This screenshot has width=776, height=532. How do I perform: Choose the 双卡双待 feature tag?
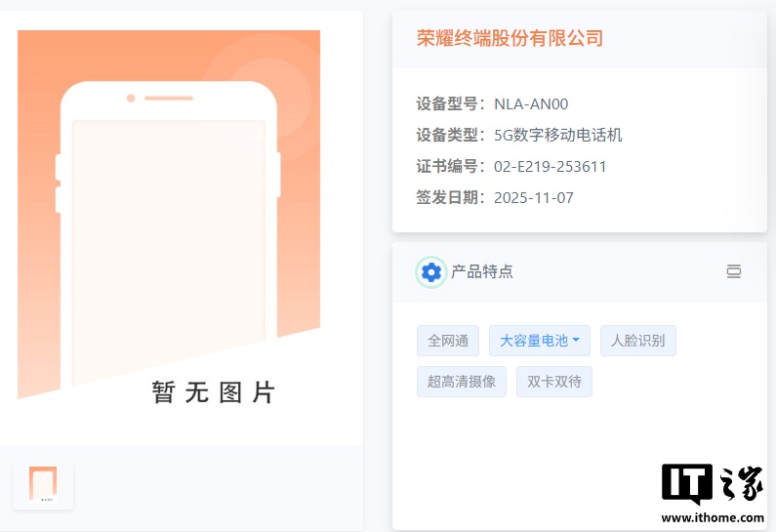(554, 382)
